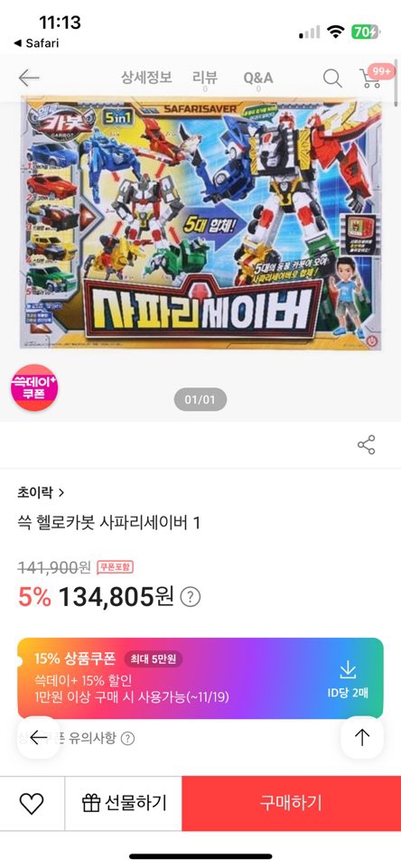401x868 pixels.
Task: Open the search magnifier icon
Action: [332, 78]
